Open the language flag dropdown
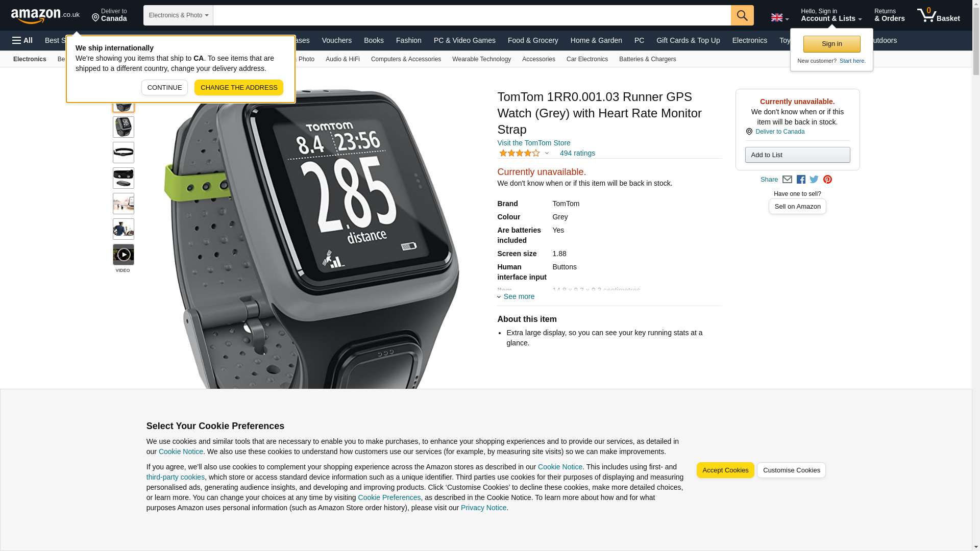980x551 pixels. pyautogui.click(x=780, y=18)
